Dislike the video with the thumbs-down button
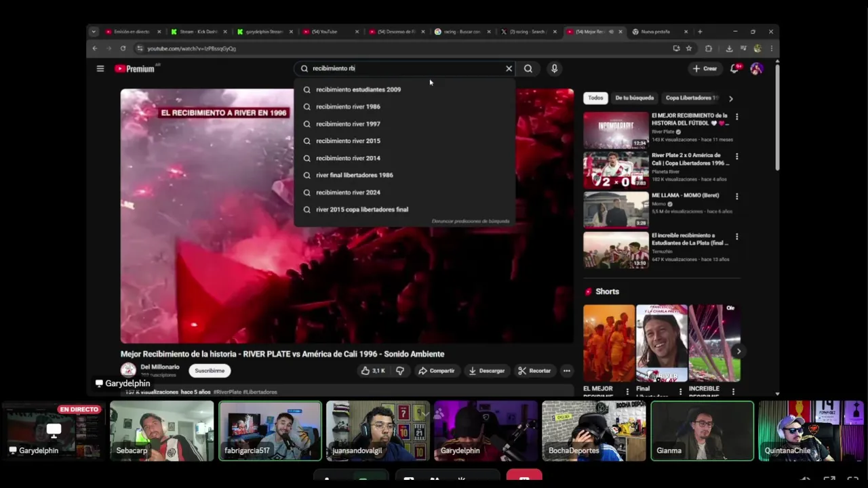The image size is (868, 488). [400, 371]
